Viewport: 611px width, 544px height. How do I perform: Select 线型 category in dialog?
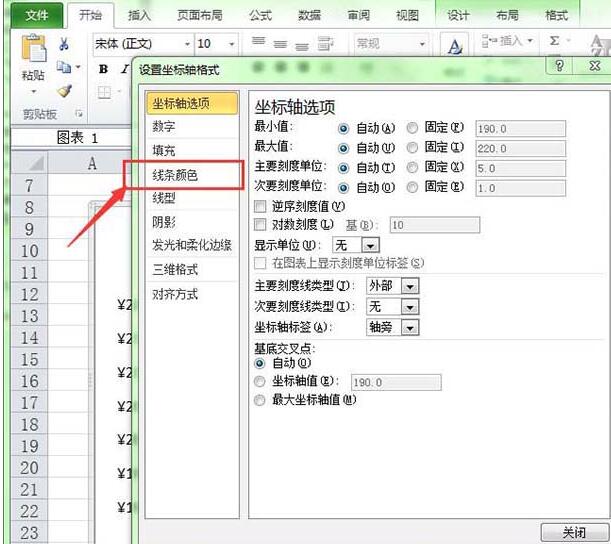(x=164, y=199)
